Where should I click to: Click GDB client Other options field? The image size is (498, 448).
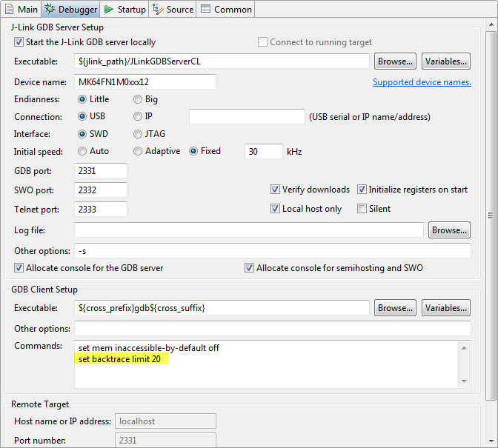point(273,328)
